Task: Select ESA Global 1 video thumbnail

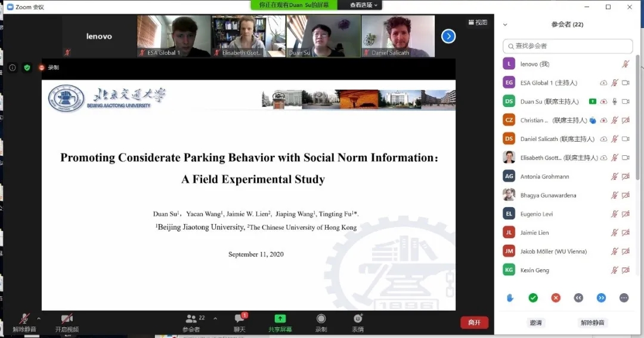Action: pyautogui.click(x=174, y=36)
